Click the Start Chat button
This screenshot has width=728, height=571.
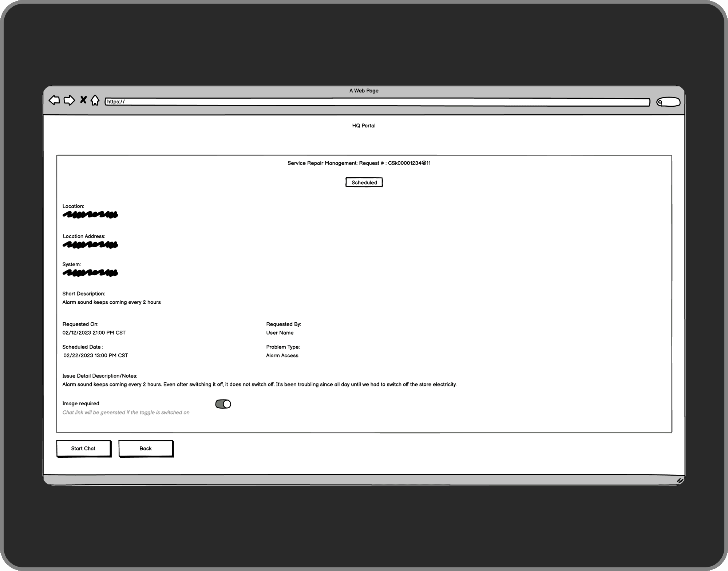pyautogui.click(x=84, y=449)
